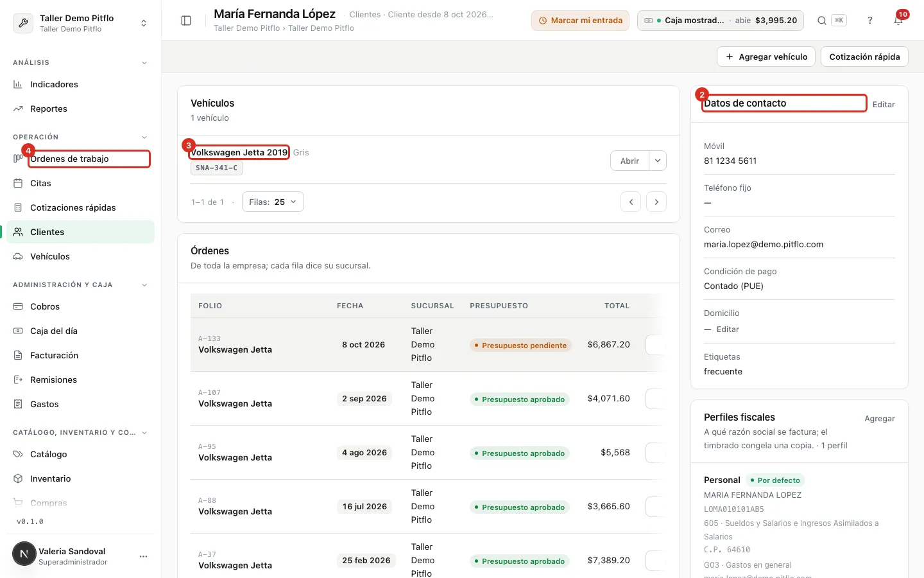This screenshot has height=578, width=924.
Task: Open user menu dots beside Valeria Sandoval
Action: [143, 556]
